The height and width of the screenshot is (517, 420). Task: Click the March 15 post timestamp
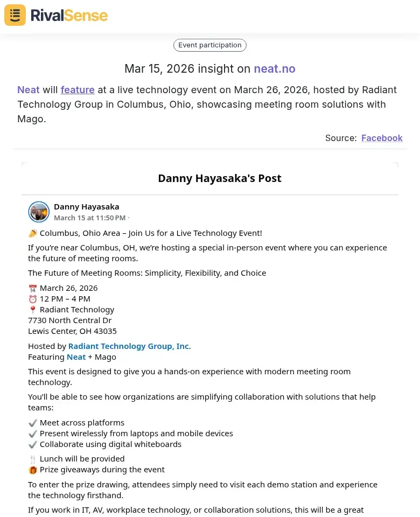click(x=89, y=218)
